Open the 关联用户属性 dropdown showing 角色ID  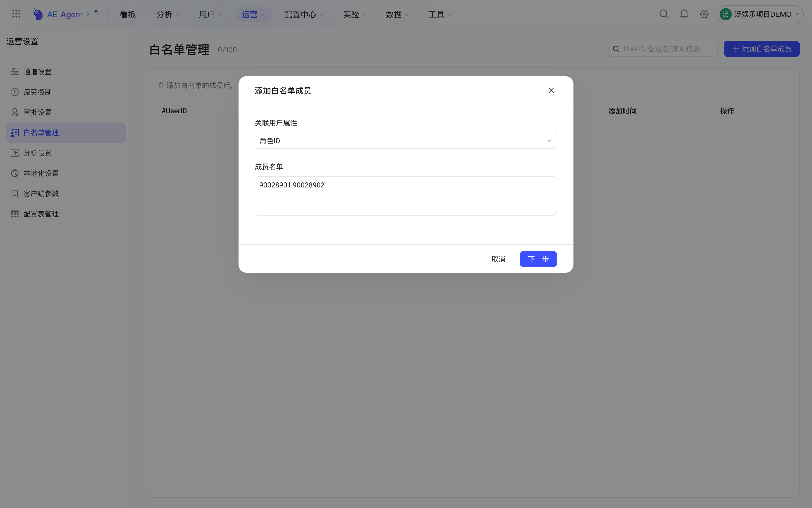point(406,141)
